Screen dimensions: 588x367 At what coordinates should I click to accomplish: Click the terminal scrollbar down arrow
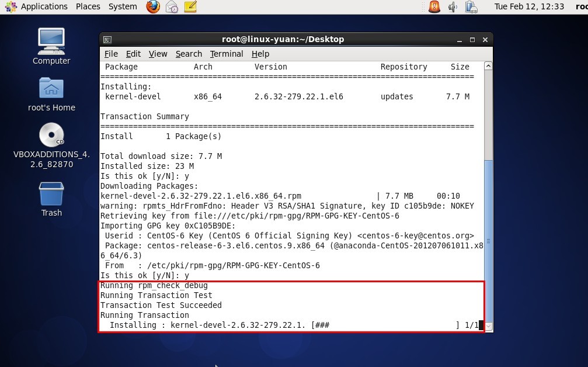(488, 327)
